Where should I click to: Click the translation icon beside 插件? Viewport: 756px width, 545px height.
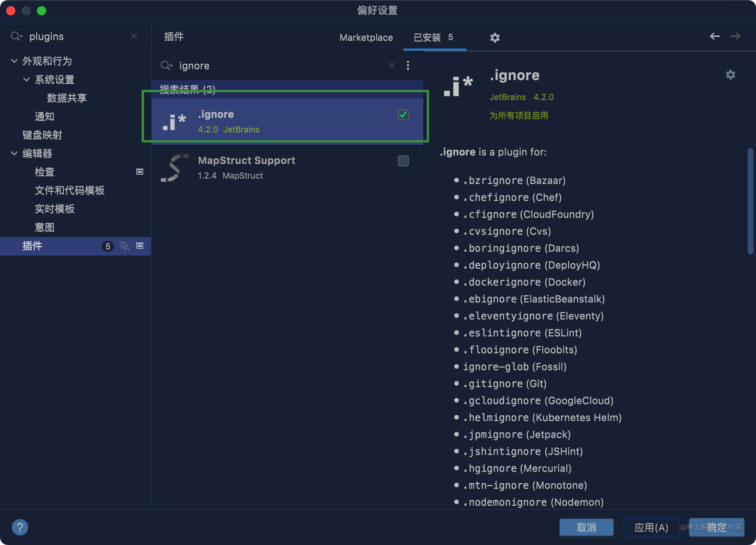[124, 246]
